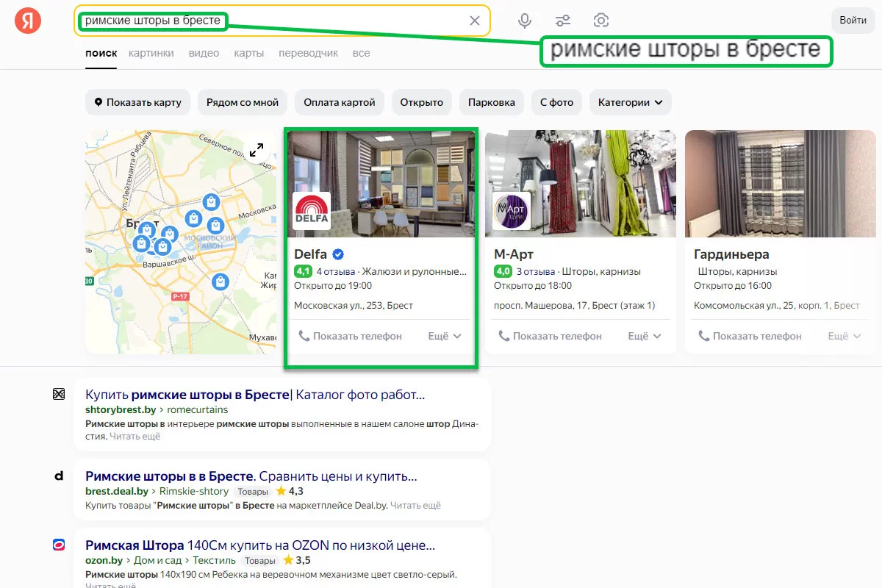Clear the search query with X icon
Screen dimensions: 882x588
(x=475, y=21)
